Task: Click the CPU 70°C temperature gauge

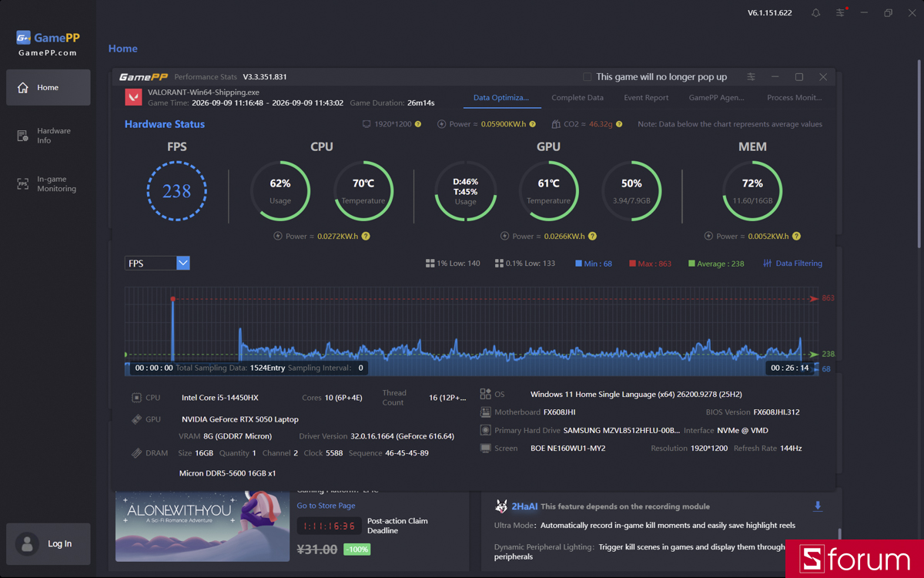Action: 363,191
